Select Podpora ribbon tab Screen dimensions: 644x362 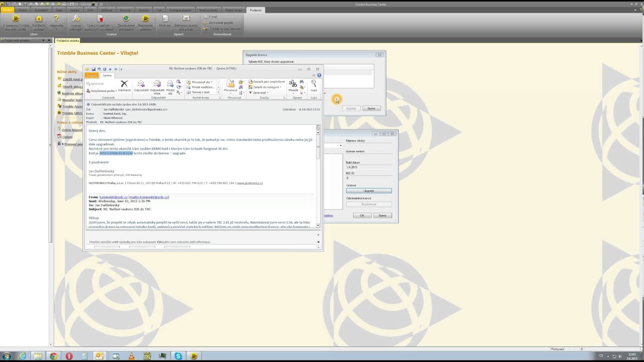256,10
